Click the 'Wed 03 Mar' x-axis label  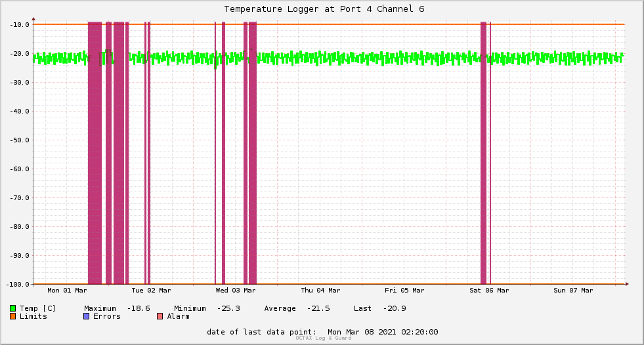[235, 291]
